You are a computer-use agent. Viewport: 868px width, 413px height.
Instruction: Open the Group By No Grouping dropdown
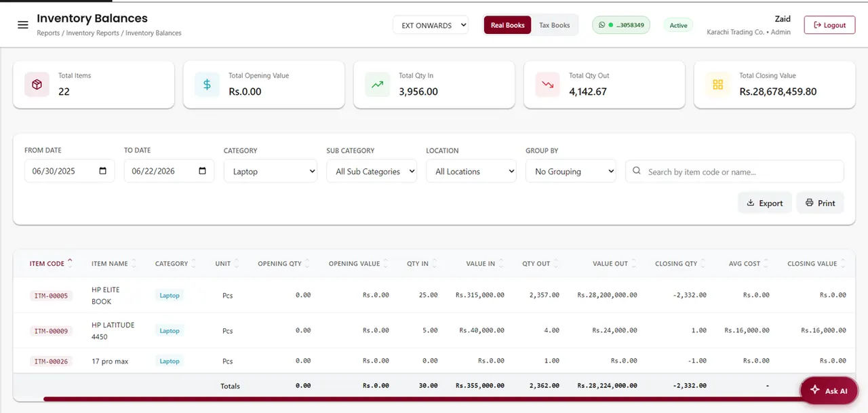(x=571, y=171)
